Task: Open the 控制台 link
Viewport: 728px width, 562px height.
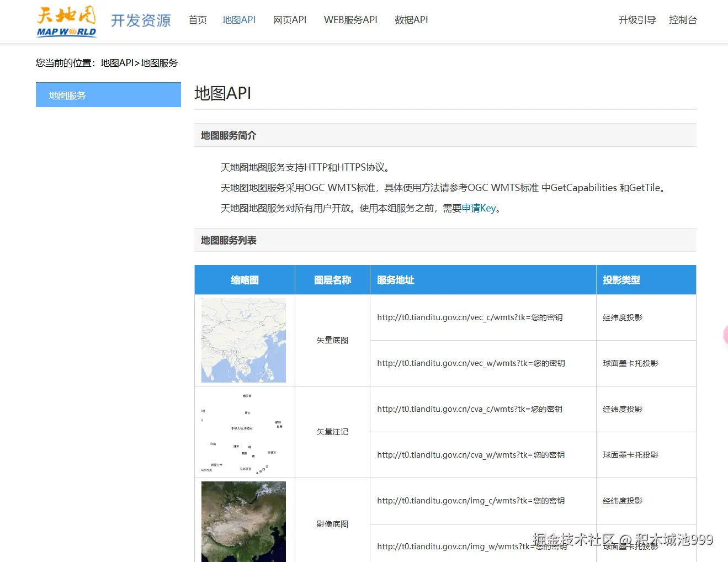Action: (683, 20)
